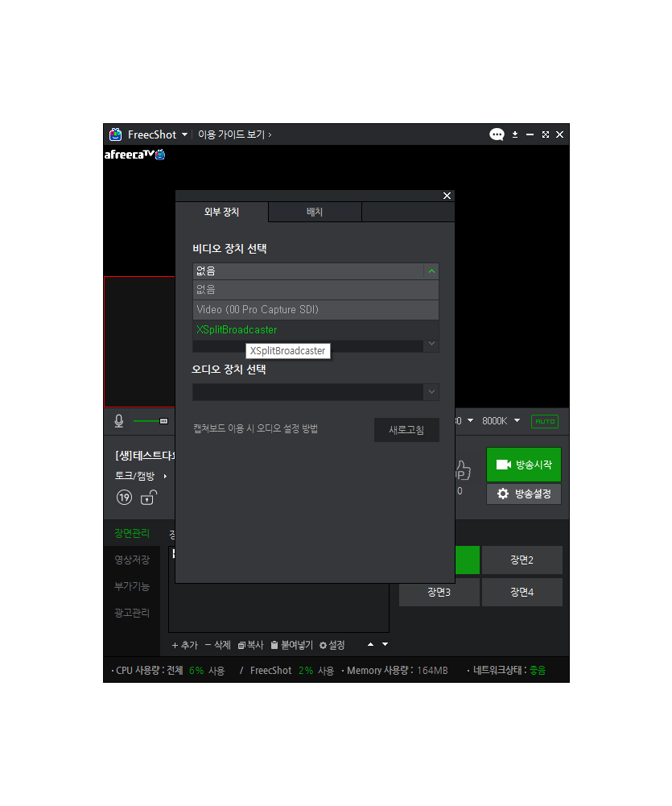Screen dimensions: 672x806
Task: Open the 토크/캠방 category selector
Action: [x=141, y=476]
